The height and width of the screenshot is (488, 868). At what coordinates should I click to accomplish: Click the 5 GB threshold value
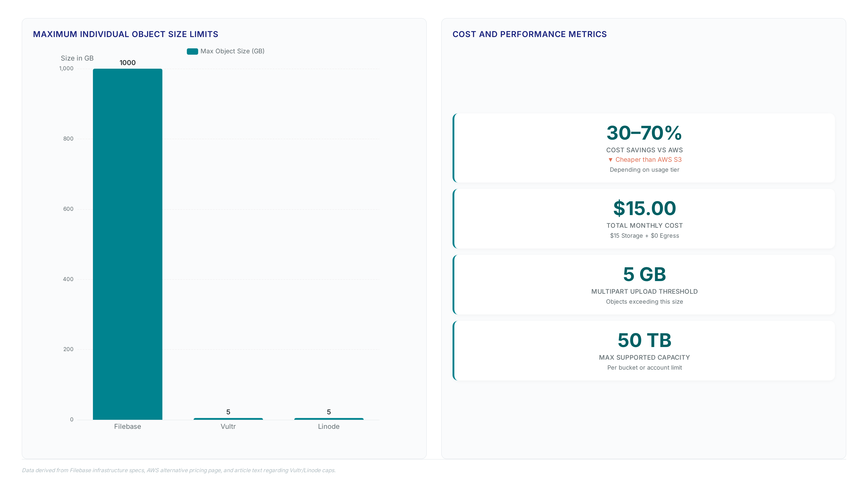pos(645,274)
